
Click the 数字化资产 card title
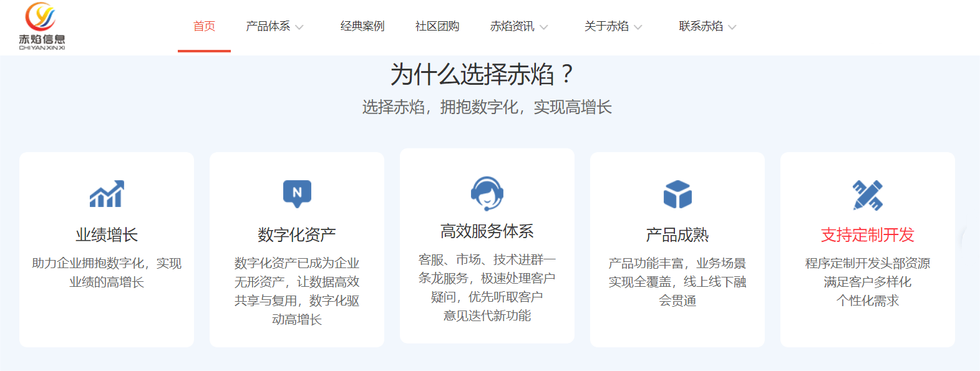pyautogui.click(x=297, y=235)
